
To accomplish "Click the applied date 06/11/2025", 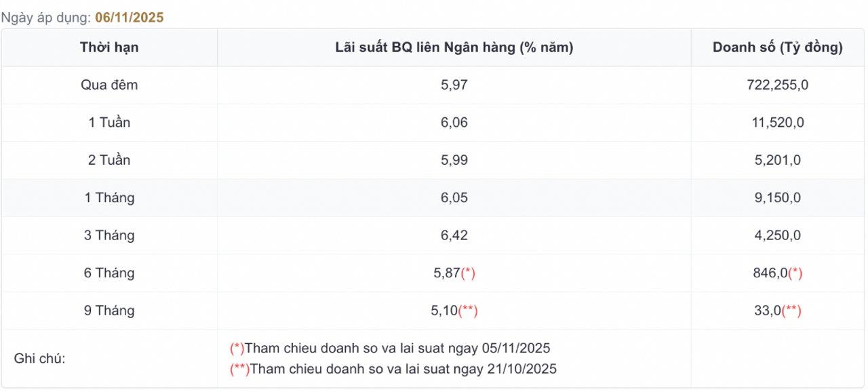I will 130,18.
